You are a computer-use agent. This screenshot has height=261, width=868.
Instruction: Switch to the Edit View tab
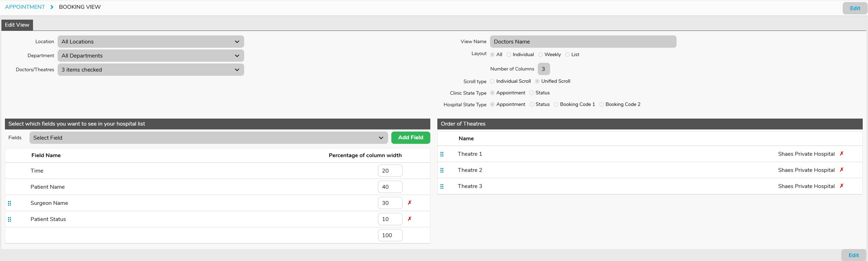(x=17, y=25)
